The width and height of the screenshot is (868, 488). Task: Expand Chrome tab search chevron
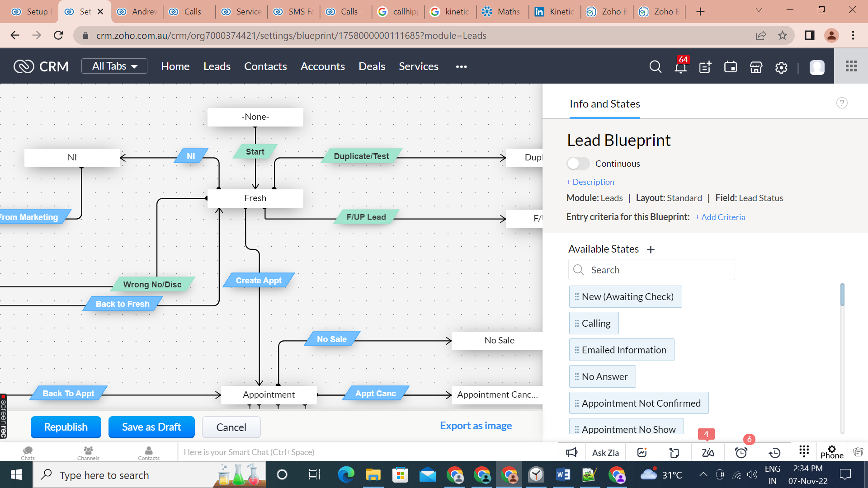tap(759, 10)
